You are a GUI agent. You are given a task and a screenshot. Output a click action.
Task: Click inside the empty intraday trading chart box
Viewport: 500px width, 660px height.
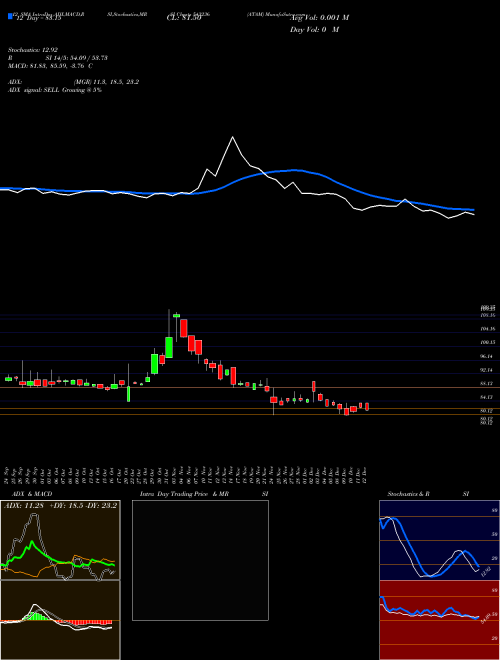(x=200, y=560)
